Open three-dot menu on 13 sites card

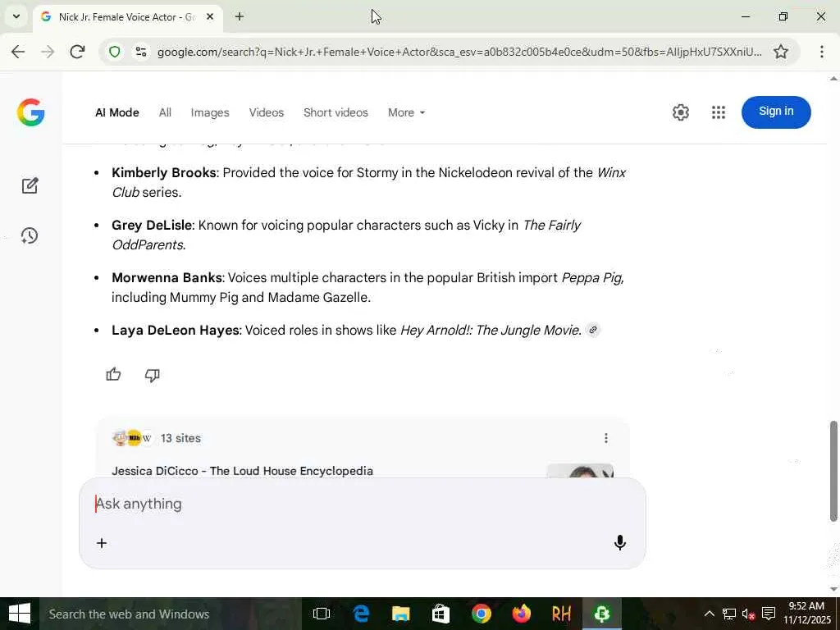pyautogui.click(x=606, y=438)
